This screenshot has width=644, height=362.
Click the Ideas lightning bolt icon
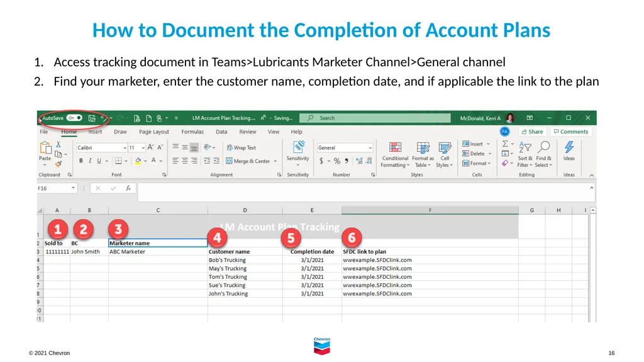(x=569, y=147)
